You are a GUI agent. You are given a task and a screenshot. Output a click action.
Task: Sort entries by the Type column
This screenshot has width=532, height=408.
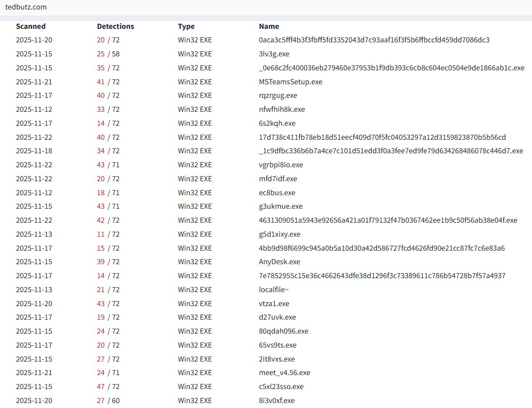tap(186, 26)
